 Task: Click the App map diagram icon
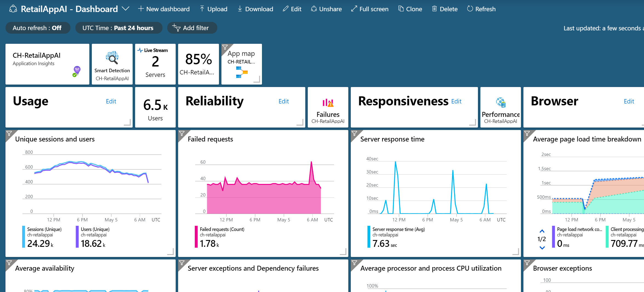[241, 72]
